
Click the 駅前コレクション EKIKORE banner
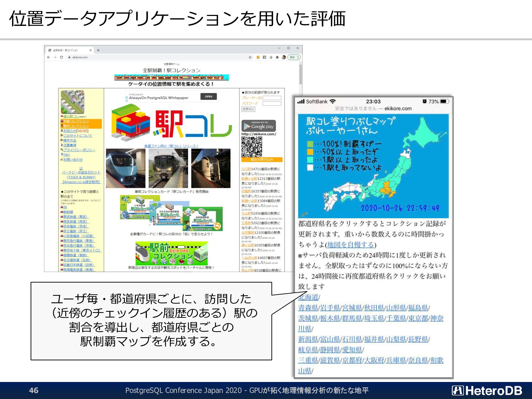coord(171,253)
